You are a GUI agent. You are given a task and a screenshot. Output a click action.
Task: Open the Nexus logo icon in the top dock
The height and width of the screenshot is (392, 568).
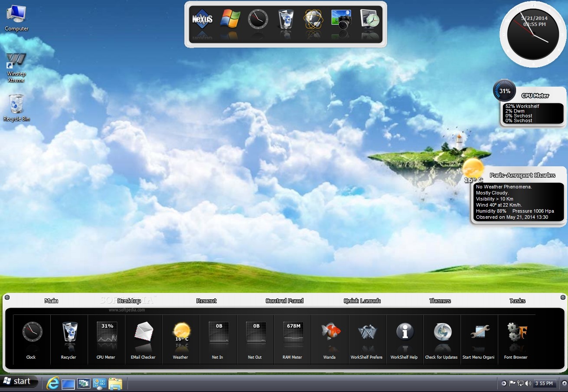coord(202,19)
